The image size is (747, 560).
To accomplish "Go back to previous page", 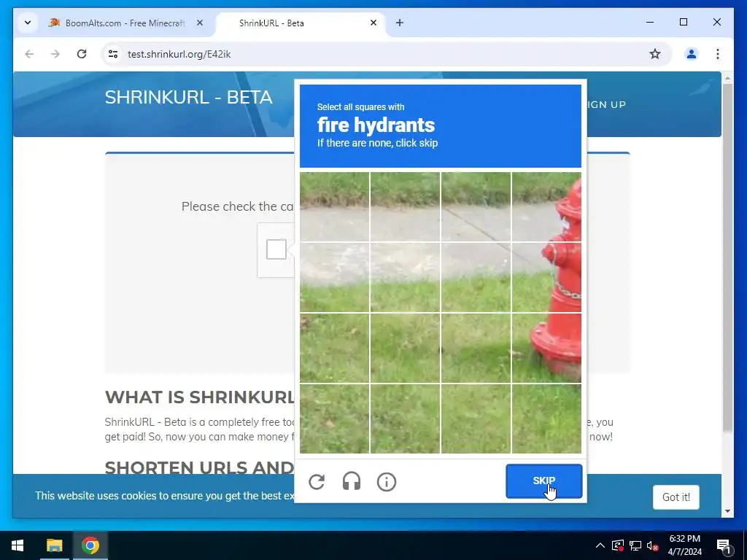I will pyautogui.click(x=29, y=54).
